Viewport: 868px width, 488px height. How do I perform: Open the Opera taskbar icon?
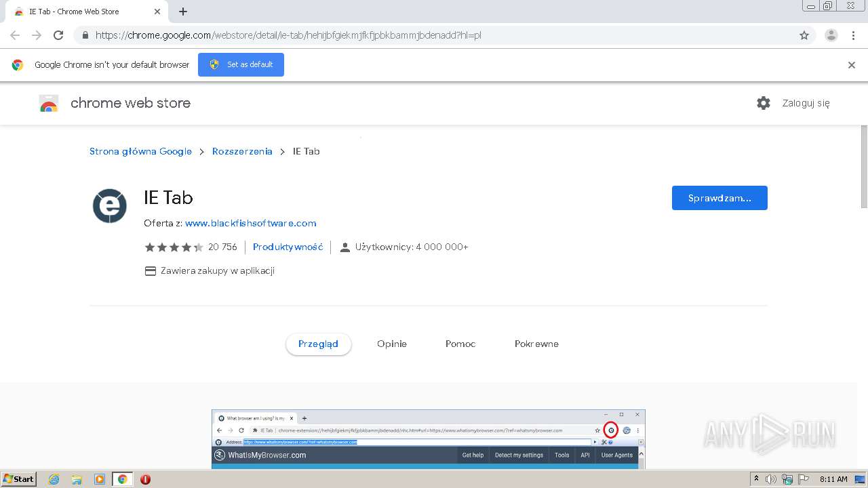(145, 479)
